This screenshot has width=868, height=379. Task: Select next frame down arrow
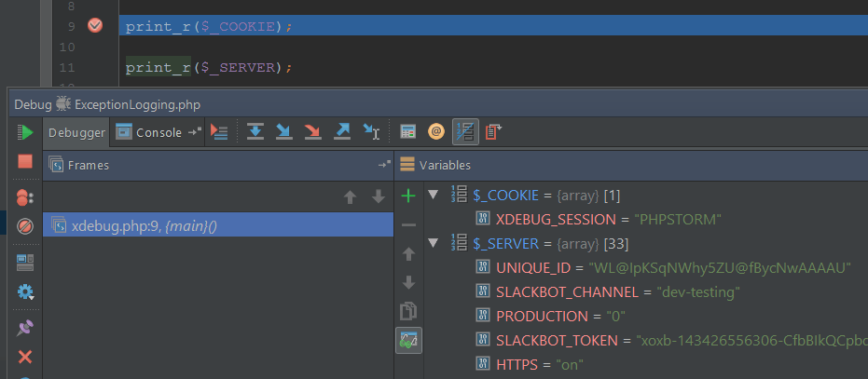379,197
